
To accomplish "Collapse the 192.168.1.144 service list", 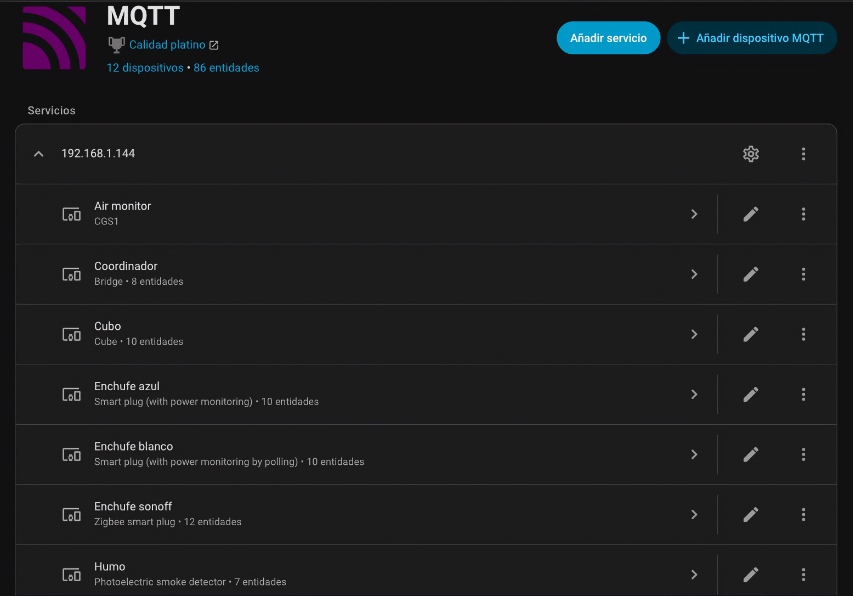I will [x=38, y=154].
